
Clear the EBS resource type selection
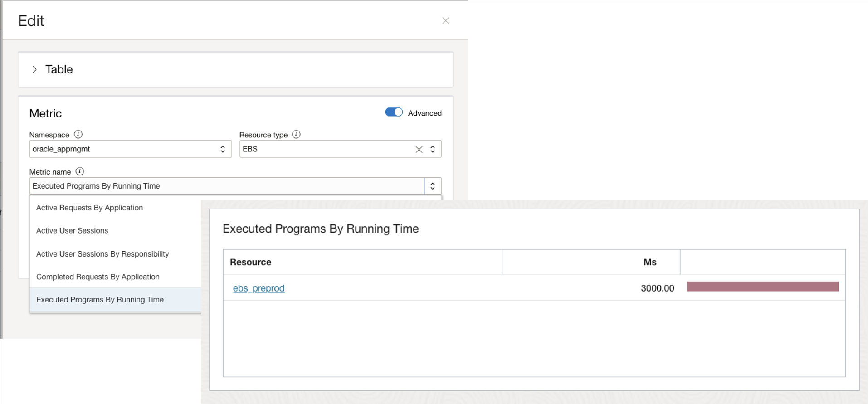[x=419, y=149]
